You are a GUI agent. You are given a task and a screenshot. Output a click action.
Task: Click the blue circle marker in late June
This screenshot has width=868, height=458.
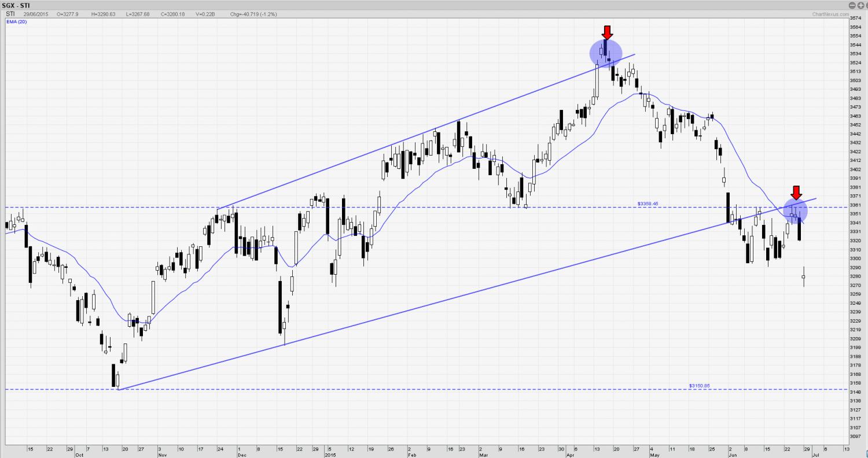795,212
